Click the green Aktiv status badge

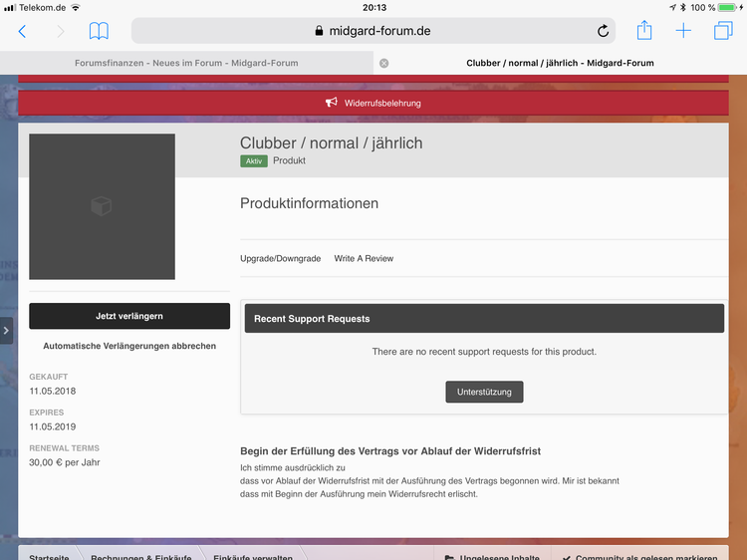[x=253, y=161]
